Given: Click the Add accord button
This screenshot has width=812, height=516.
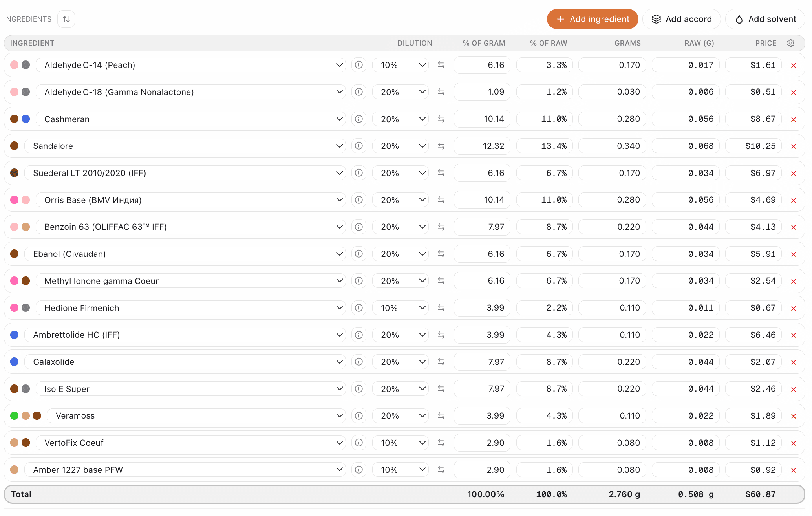Looking at the screenshot, I should click(x=681, y=19).
